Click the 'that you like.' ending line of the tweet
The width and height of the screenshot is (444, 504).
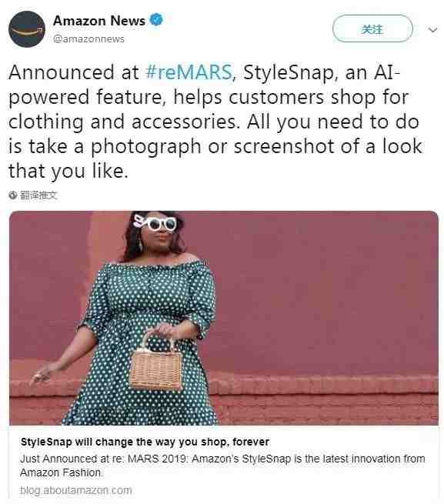coord(68,171)
